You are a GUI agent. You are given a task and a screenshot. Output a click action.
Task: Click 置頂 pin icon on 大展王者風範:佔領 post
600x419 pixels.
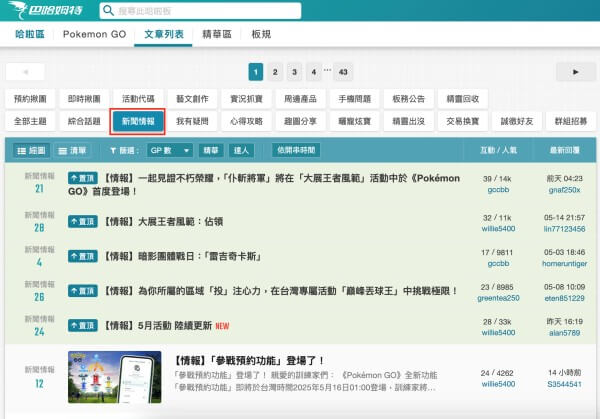(x=83, y=222)
